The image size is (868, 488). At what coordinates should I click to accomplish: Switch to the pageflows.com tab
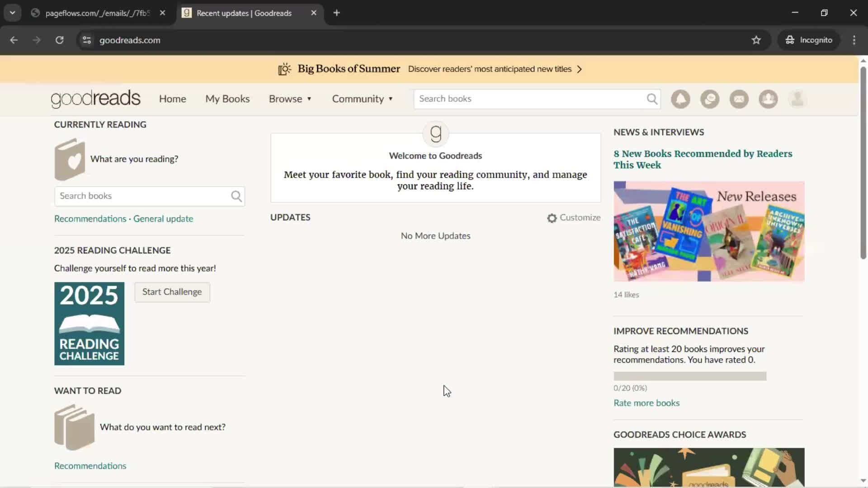tap(97, 13)
